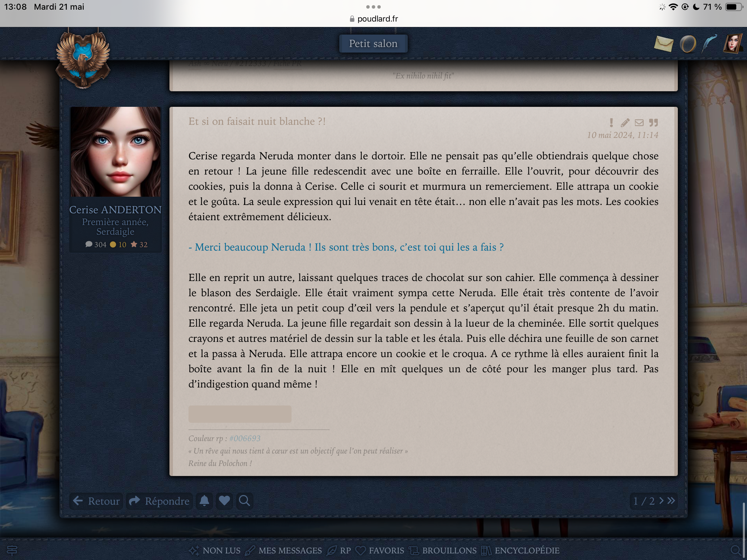Open the blue quill feather icon

pos(709,44)
